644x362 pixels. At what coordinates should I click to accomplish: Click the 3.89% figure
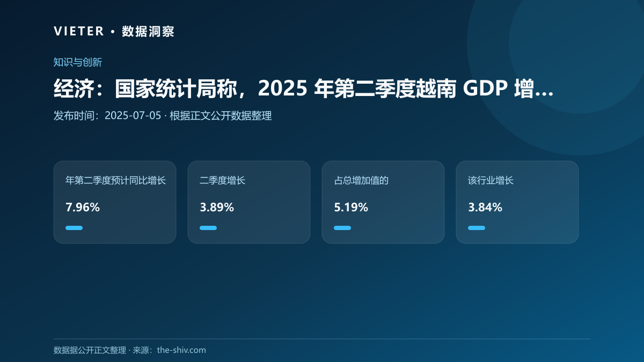[x=217, y=208]
